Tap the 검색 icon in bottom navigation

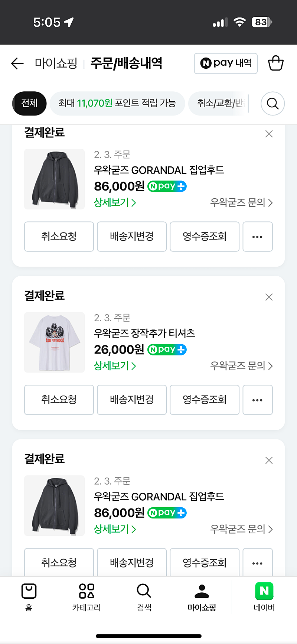pos(144,596)
